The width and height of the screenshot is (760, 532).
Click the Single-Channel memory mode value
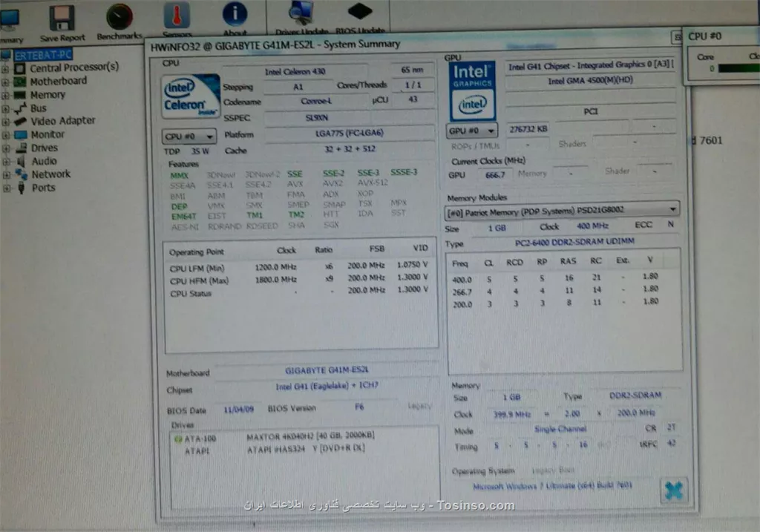point(560,430)
